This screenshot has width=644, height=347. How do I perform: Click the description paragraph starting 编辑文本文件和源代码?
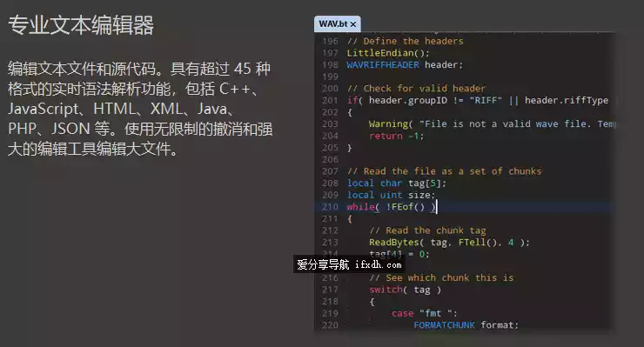[140, 109]
